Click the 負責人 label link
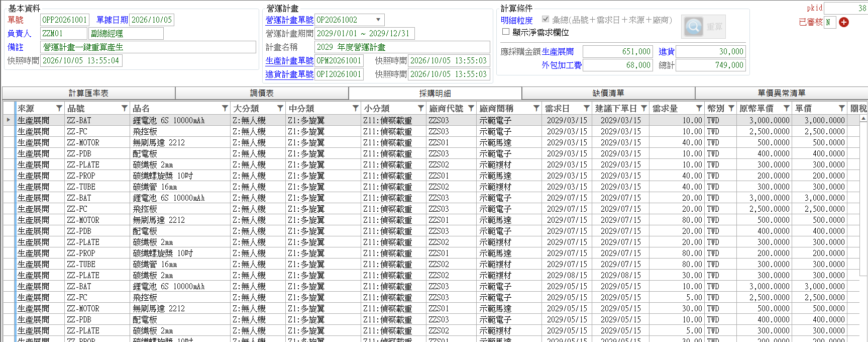868x342 pixels. coord(19,34)
